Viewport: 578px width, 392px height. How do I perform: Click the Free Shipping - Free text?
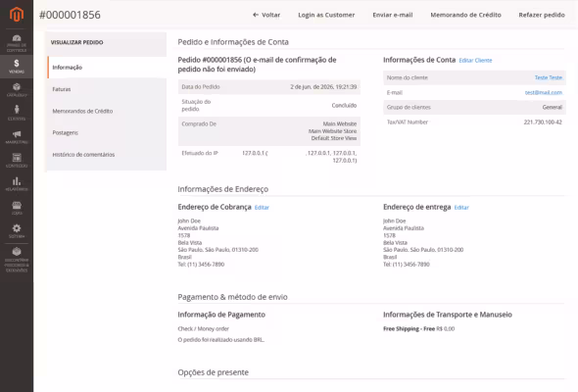(409, 328)
